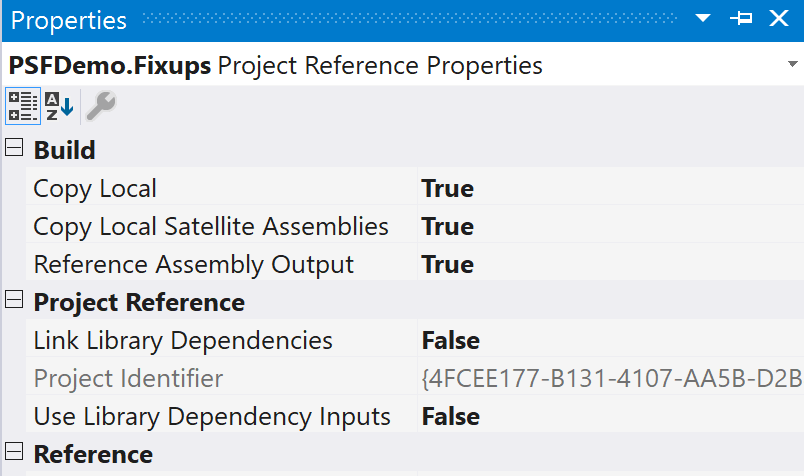Click the Copy Local True value

pos(448,188)
